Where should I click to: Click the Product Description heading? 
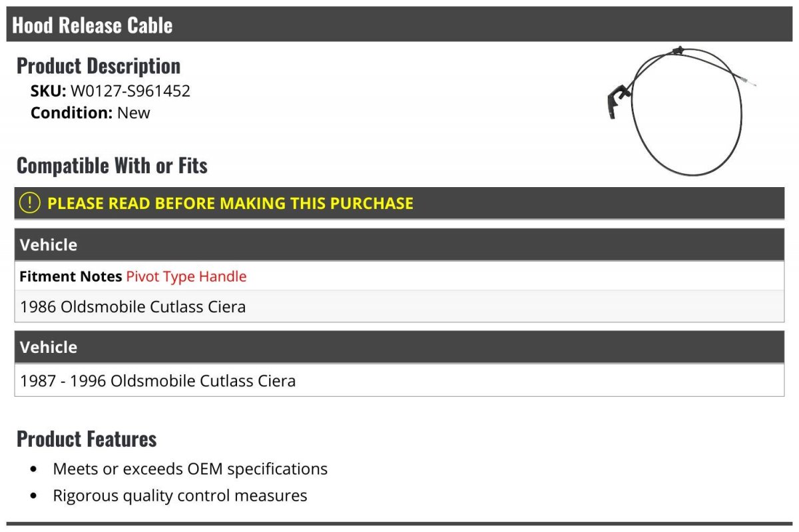click(x=99, y=66)
